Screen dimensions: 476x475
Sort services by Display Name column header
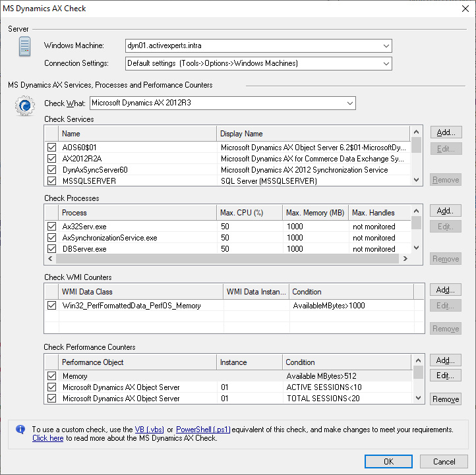click(x=313, y=134)
